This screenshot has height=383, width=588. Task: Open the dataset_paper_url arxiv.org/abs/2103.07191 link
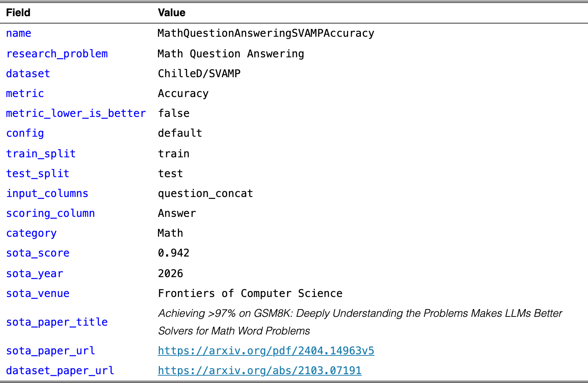coord(260,371)
